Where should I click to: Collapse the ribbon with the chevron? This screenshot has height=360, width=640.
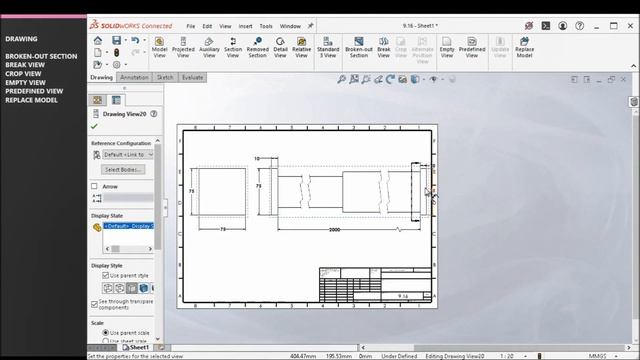pos(633,66)
